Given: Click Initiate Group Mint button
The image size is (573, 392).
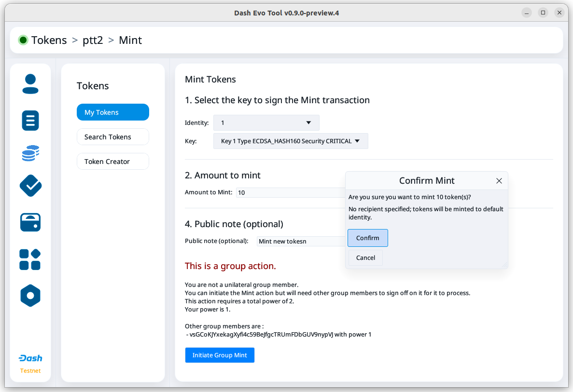Looking at the screenshot, I should click(220, 355).
